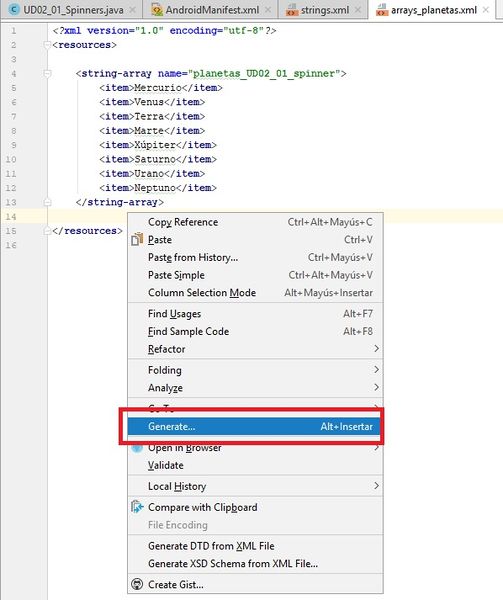This screenshot has height=600, width=503.
Task: Click the AndroidManifest.xml file icon
Action: 156,10
